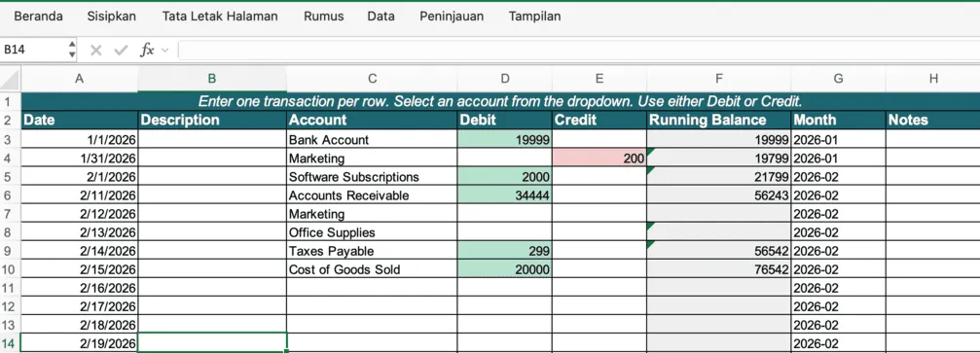Click the running balance 21799
Viewport: 980px width, 353px height.
719,176
